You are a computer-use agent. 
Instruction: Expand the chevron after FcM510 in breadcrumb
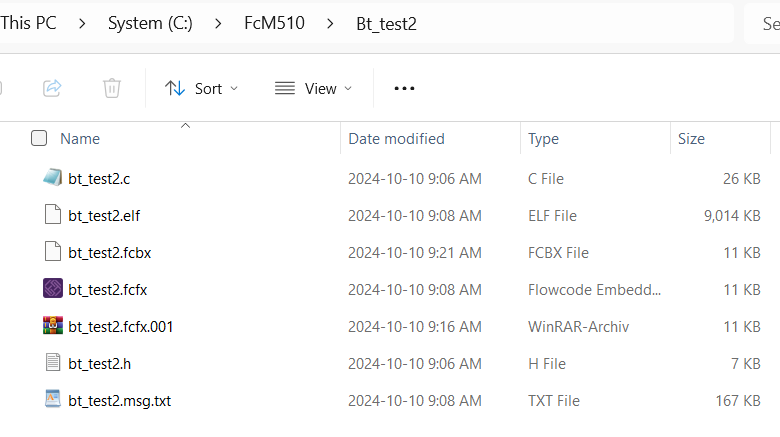(x=329, y=23)
